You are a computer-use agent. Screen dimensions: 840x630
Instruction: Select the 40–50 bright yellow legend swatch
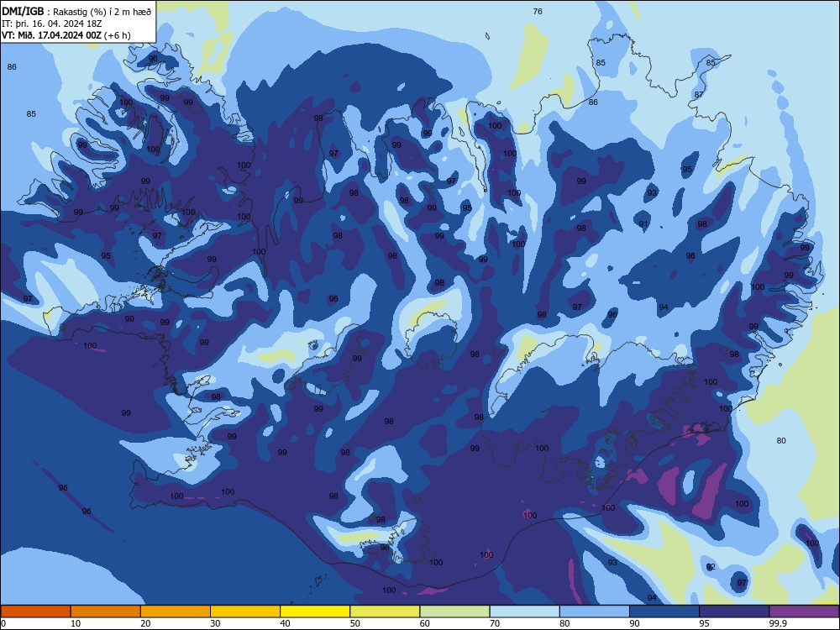[x=315, y=612]
